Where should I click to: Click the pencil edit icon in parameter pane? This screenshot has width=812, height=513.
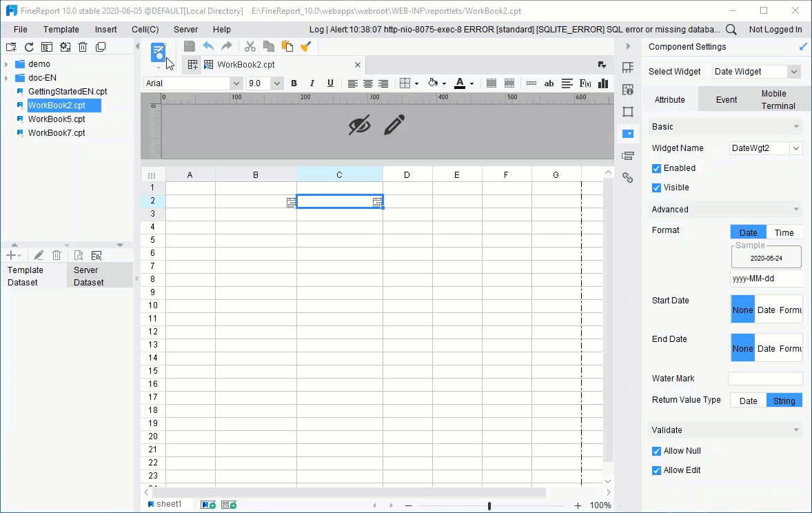coord(394,125)
